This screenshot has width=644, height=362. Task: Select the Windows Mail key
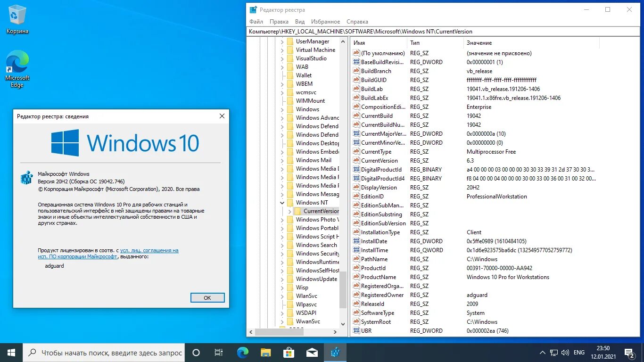click(x=314, y=160)
